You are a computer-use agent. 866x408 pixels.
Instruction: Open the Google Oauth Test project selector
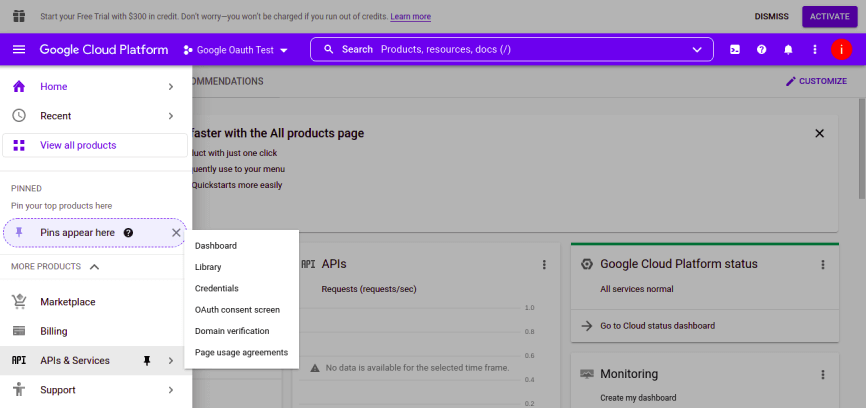[236, 50]
